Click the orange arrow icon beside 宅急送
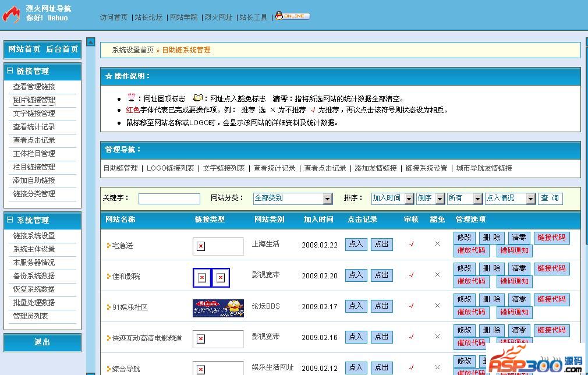The width and height of the screenshot is (588, 375). point(108,245)
